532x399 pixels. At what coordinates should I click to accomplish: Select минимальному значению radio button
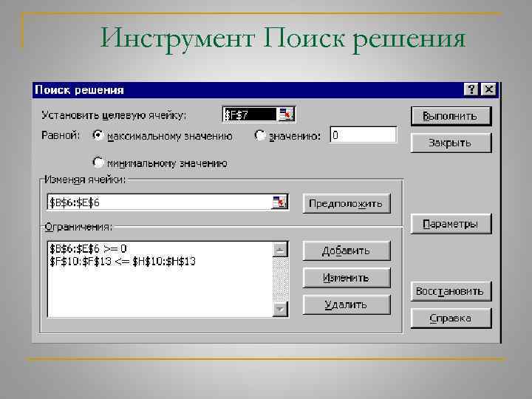pos(98,163)
